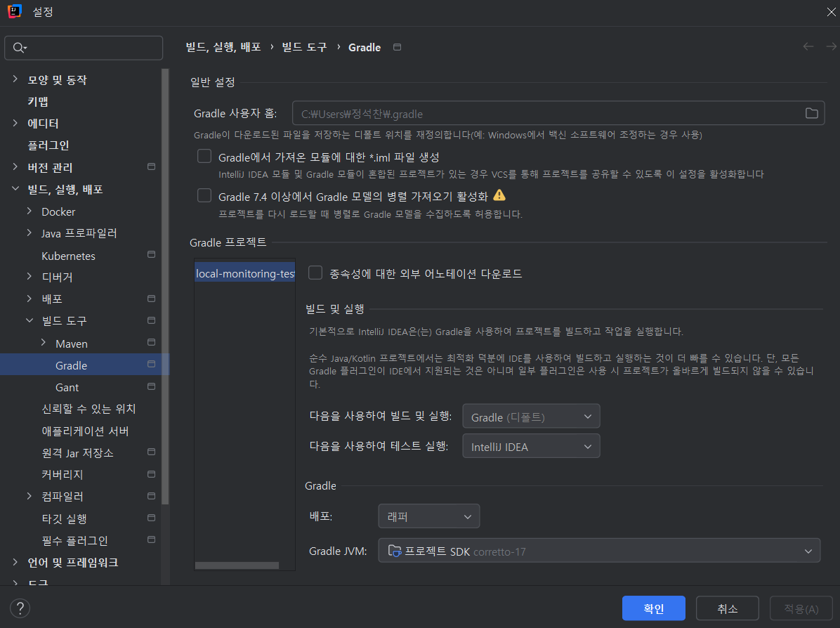Open the 키맵 settings page
Image resolution: width=840 pixels, height=628 pixels.
38,101
